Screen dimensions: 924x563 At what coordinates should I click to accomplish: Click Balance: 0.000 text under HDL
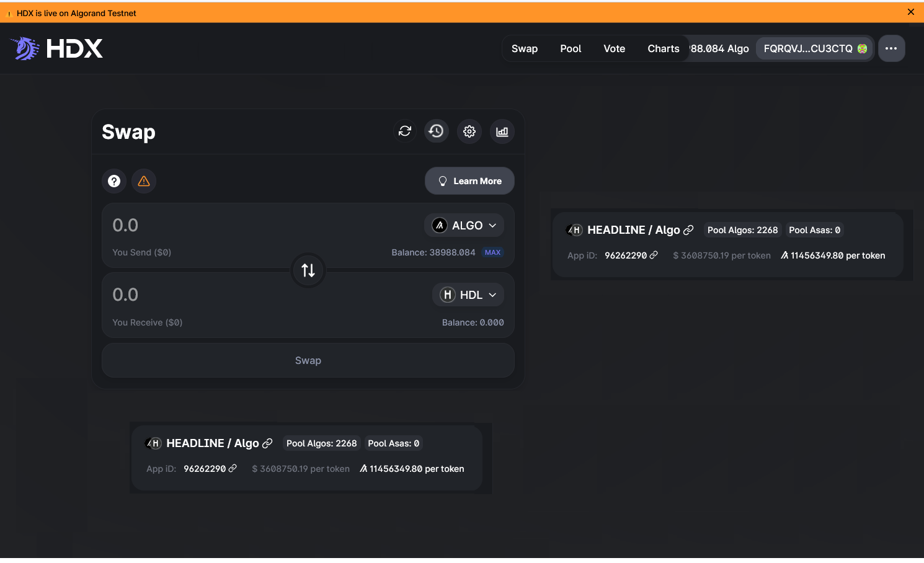pos(473,322)
